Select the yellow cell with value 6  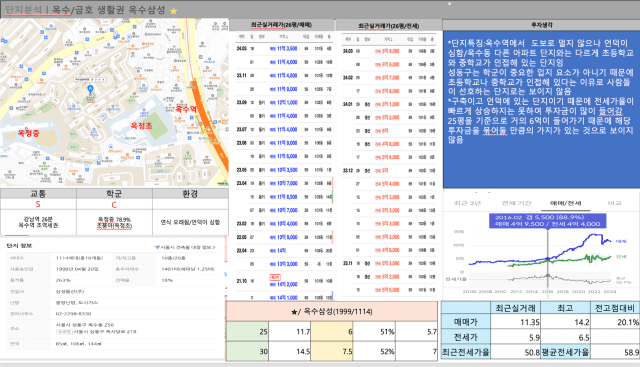[332, 332]
